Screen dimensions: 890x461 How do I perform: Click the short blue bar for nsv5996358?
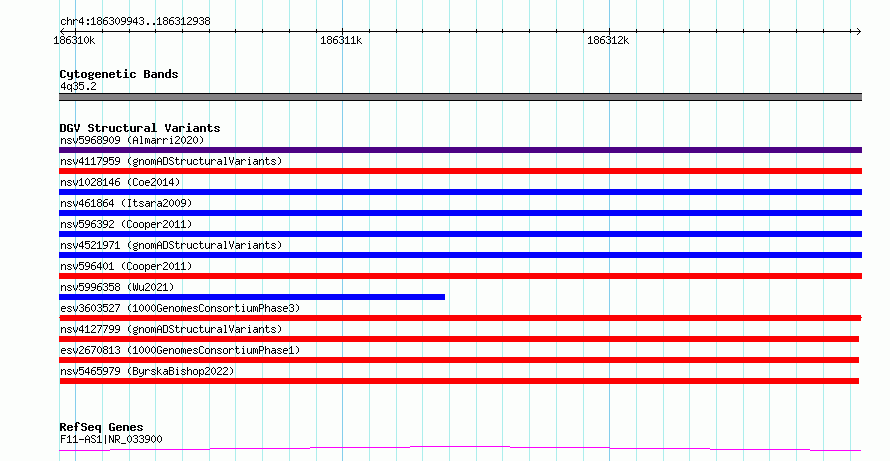(x=252, y=297)
